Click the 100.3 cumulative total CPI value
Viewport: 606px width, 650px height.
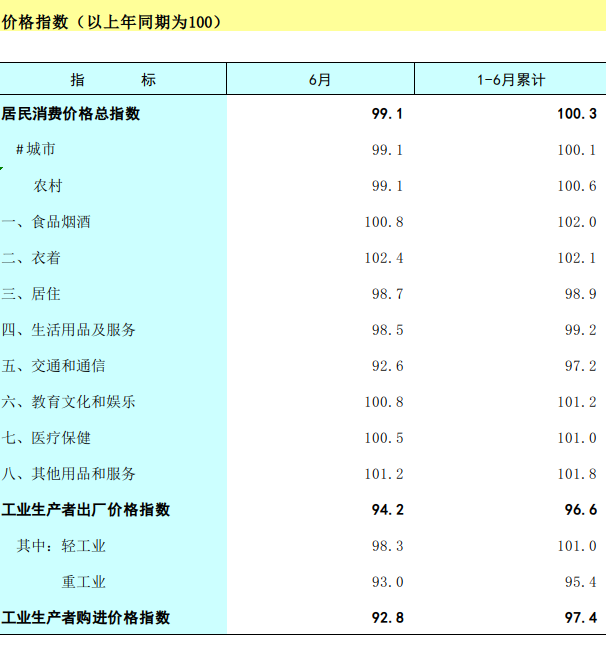[x=577, y=114]
